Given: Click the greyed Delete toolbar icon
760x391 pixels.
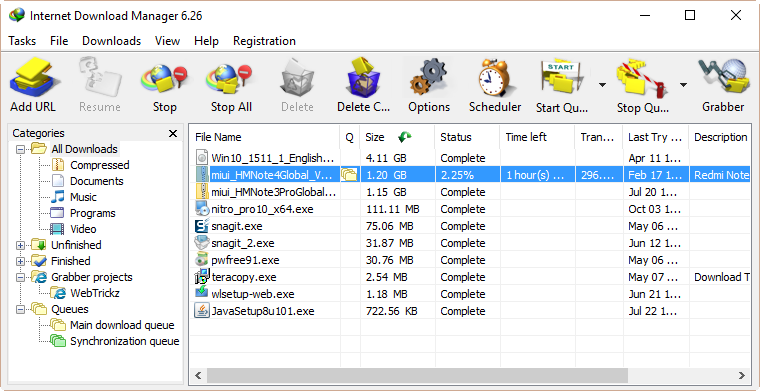Looking at the screenshot, I should [x=297, y=78].
